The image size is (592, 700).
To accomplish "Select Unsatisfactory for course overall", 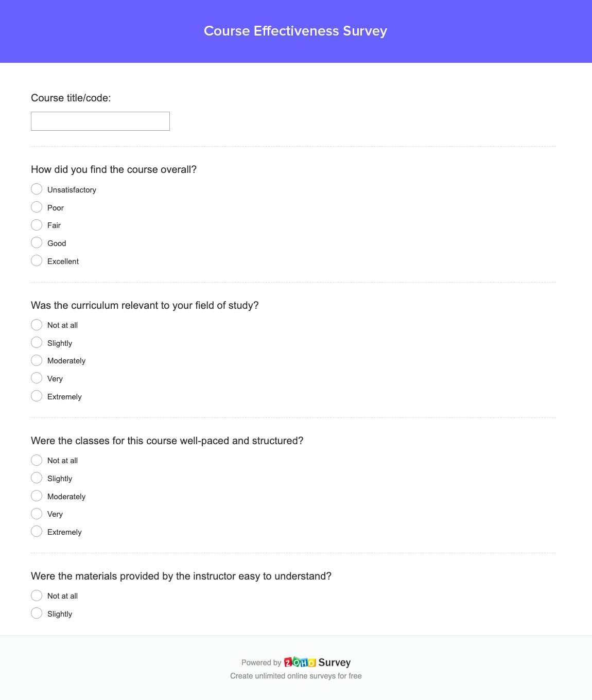I will tap(37, 189).
